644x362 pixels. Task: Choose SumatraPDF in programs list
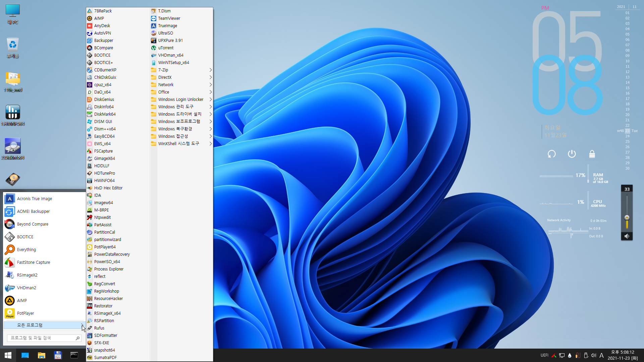click(x=118, y=358)
